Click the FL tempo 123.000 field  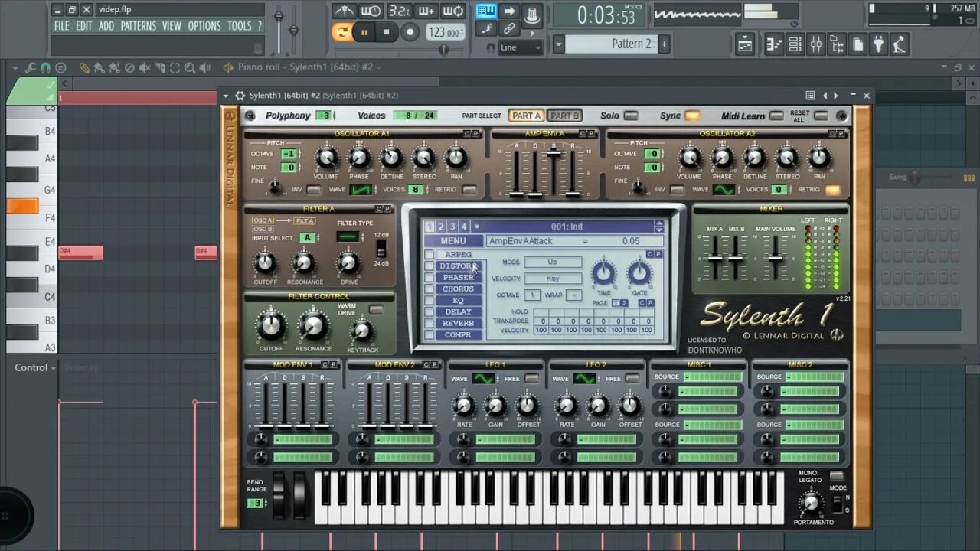[x=445, y=32]
